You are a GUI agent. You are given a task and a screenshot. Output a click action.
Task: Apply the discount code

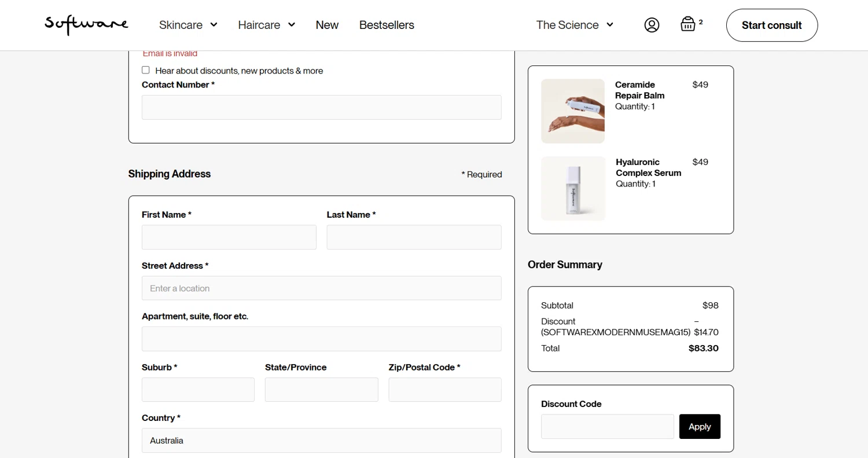coord(700,426)
